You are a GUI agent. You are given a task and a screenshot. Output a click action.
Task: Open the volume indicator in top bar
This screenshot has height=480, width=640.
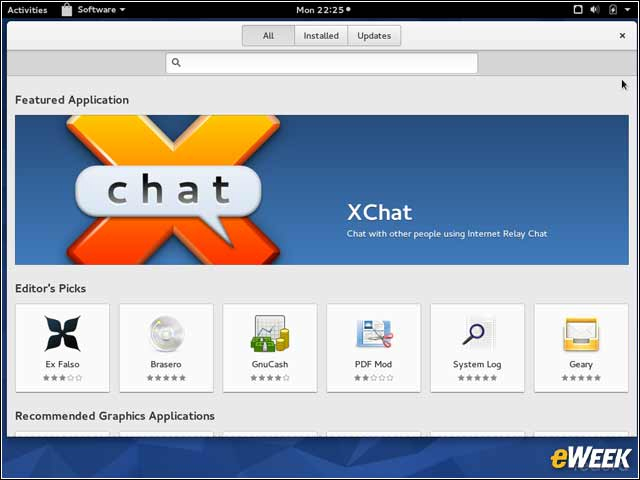595,10
